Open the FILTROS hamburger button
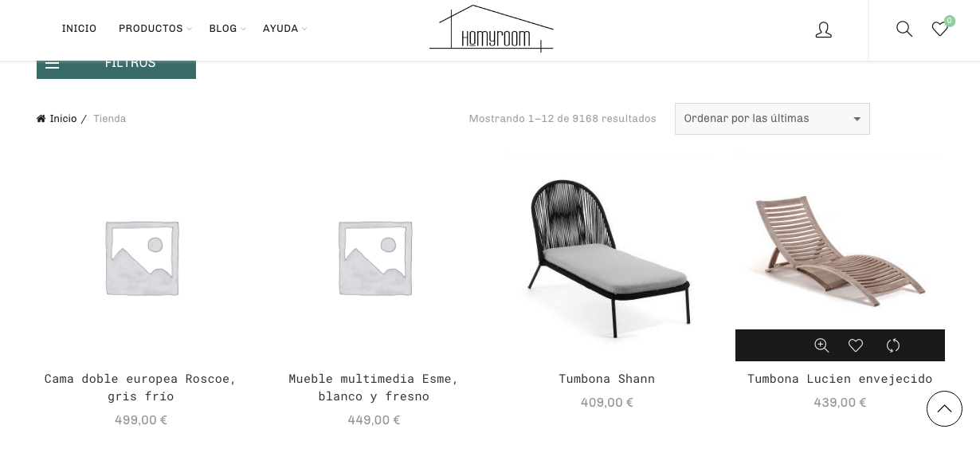This screenshot has height=453, width=980. tap(116, 64)
